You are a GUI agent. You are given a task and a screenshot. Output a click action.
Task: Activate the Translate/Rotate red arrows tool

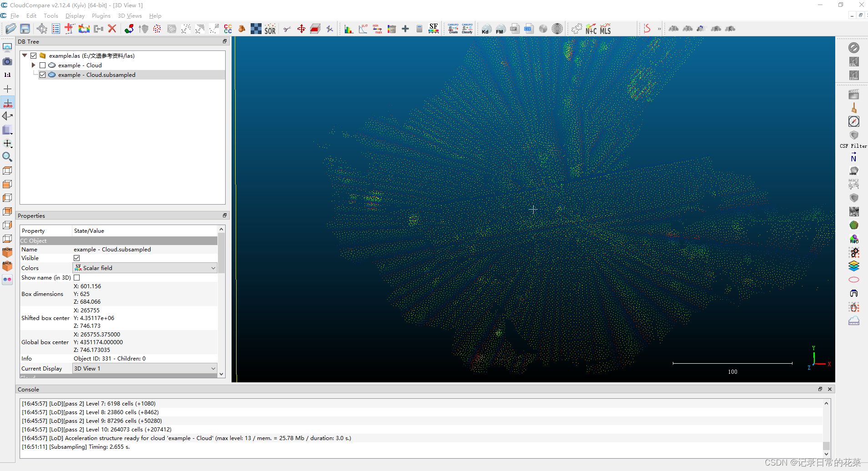pyautogui.click(x=301, y=29)
